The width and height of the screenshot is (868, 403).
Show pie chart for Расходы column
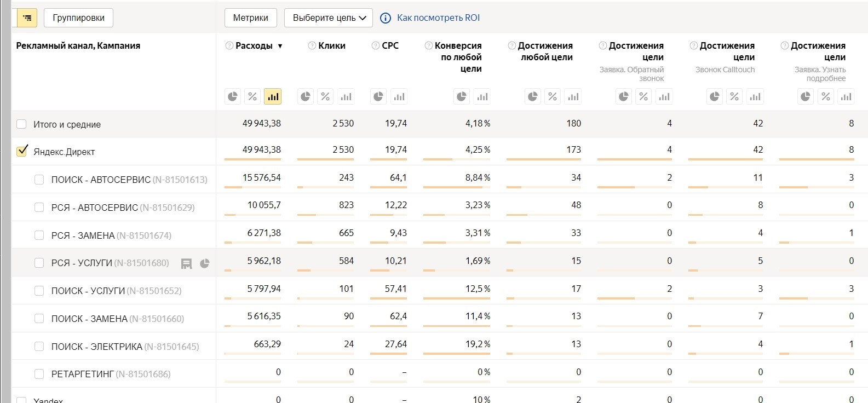click(x=233, y=97)
